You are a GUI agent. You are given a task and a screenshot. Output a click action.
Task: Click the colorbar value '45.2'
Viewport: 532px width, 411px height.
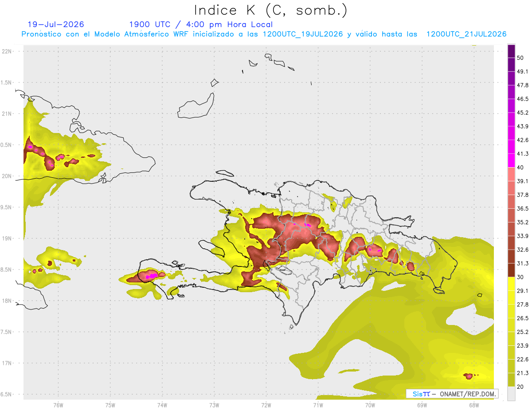pyautogui.click(x=523, y=113)
